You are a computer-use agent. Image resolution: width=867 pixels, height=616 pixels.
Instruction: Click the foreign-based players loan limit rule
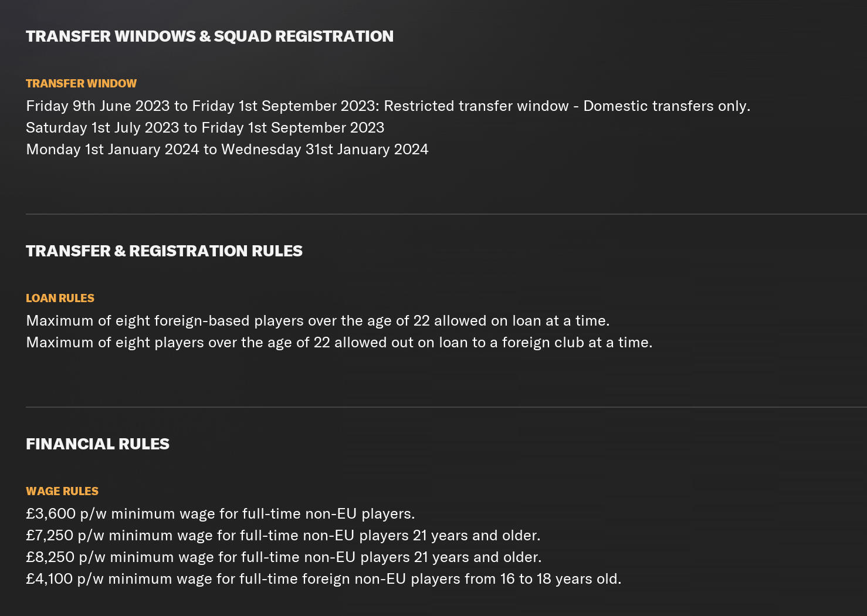(x=318, y=321)
